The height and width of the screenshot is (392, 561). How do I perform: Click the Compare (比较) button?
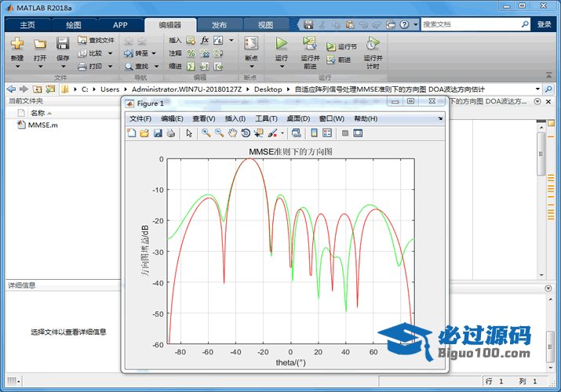point(91,53)
